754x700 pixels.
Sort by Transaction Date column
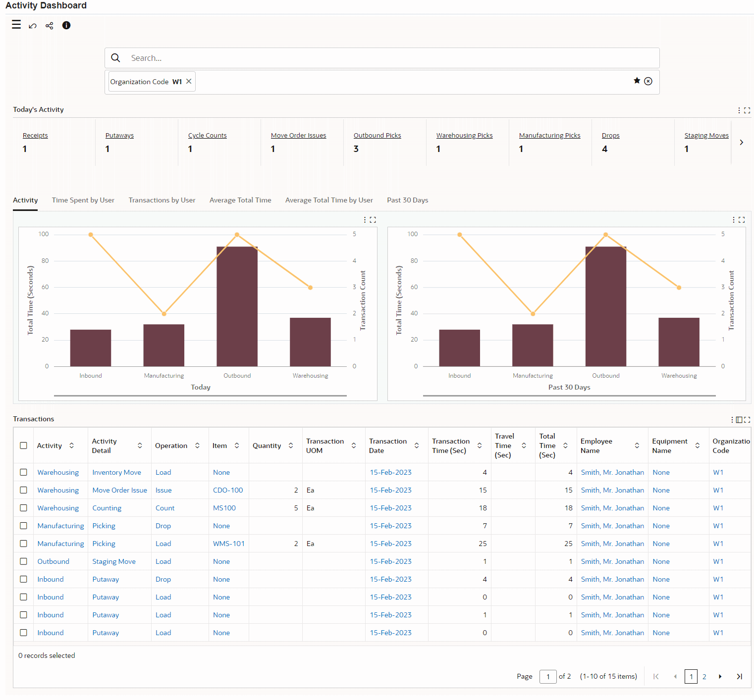[x=417, y=446]
